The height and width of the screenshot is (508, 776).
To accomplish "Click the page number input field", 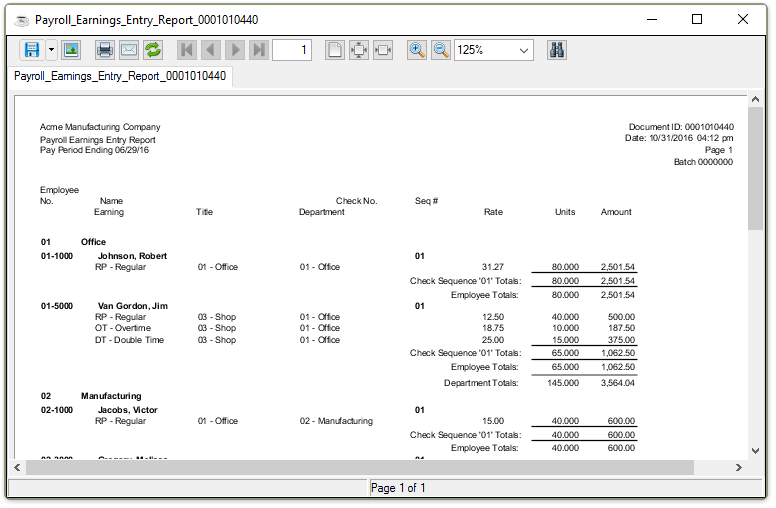I will 292,50.
